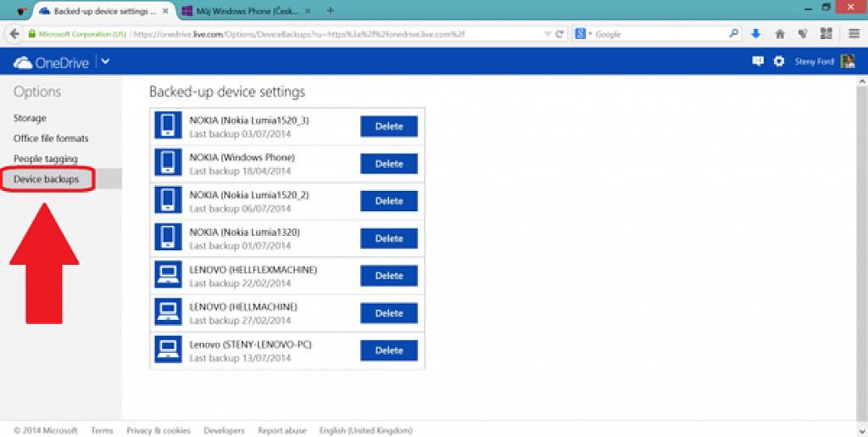The height and width of the screenshot is (437, 868).
Task: Close the Můj Windows Phone tab
Action: pyautogui.click(x=308, y=10)
